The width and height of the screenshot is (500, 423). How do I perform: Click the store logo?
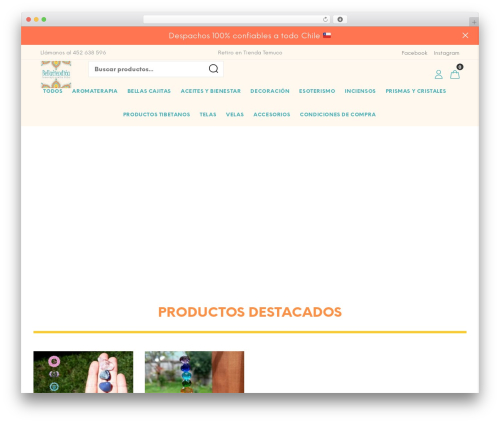click(56, 74)
